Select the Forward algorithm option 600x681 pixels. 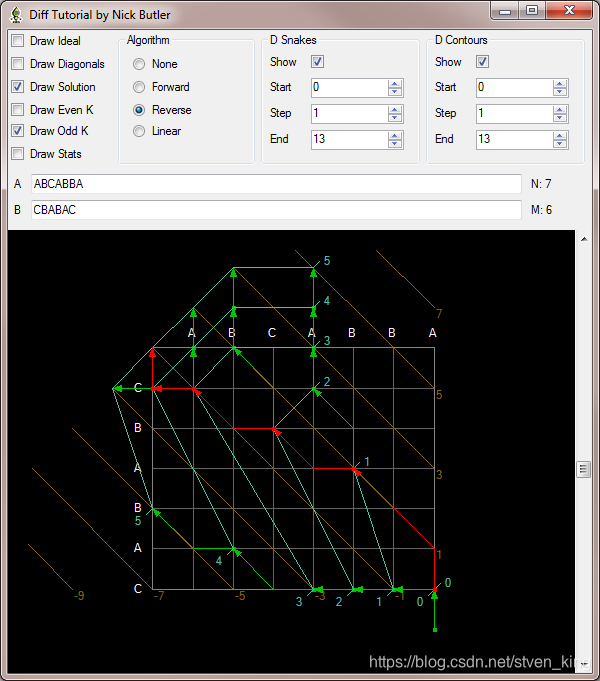point(139,87)
